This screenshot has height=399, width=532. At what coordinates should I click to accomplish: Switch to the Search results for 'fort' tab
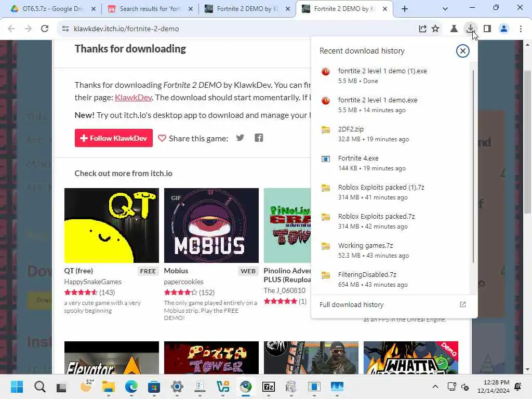(150, 9)
